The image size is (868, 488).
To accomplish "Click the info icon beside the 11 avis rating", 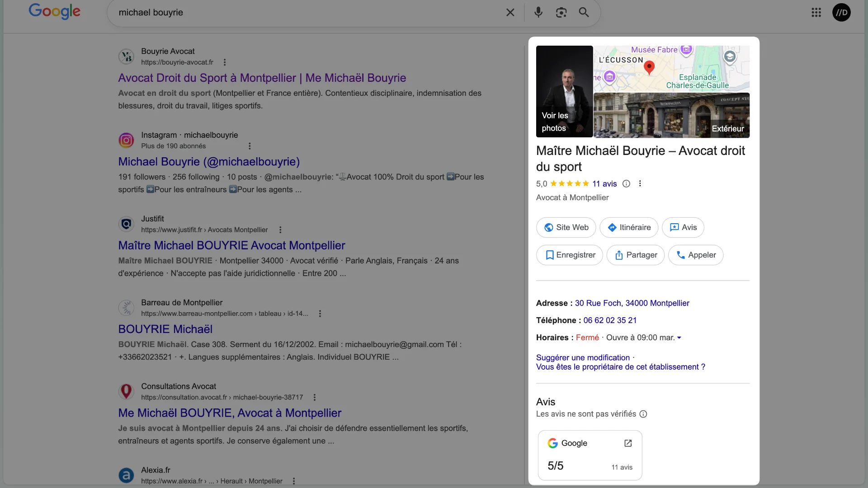I will (x=626, y=183).
